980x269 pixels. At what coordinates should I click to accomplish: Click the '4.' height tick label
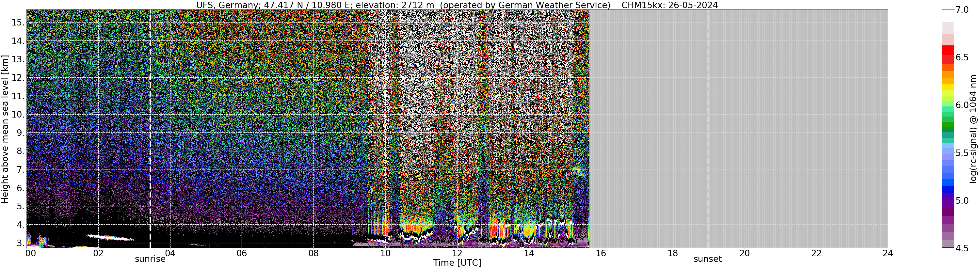20,225
